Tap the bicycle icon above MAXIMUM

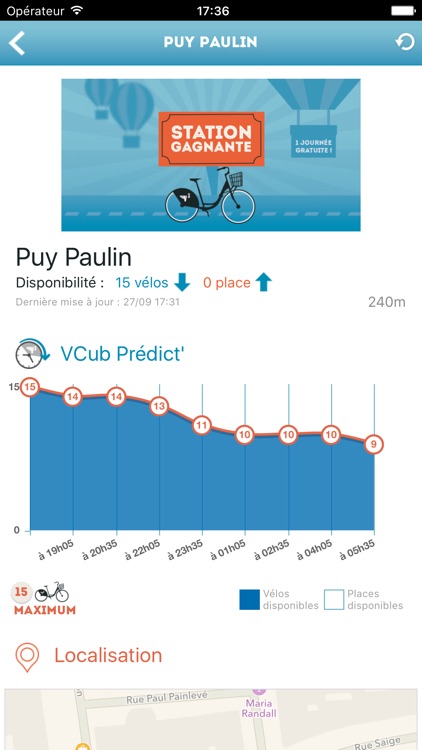[x=52, y=592]
